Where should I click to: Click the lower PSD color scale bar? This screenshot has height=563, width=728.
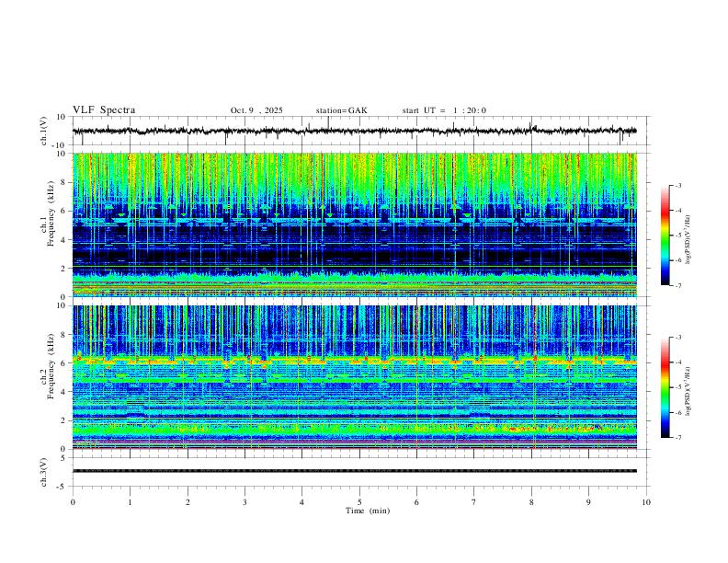tap(665, 387)
